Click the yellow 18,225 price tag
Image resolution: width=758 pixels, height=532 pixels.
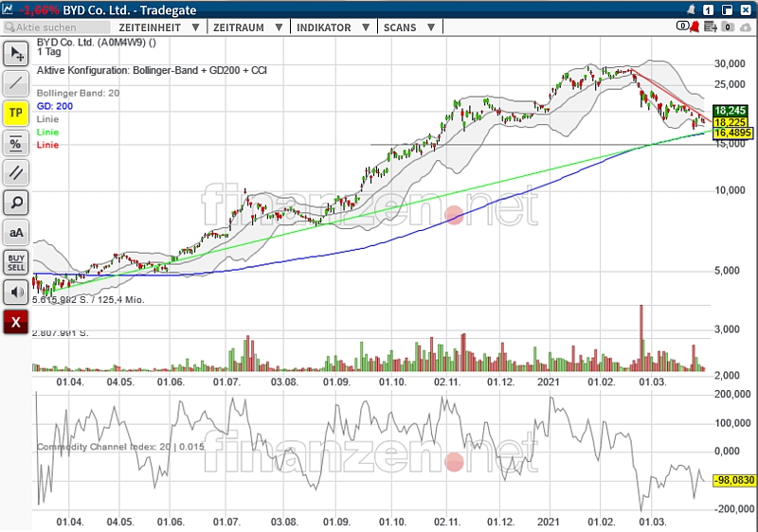tap(730, 122)
